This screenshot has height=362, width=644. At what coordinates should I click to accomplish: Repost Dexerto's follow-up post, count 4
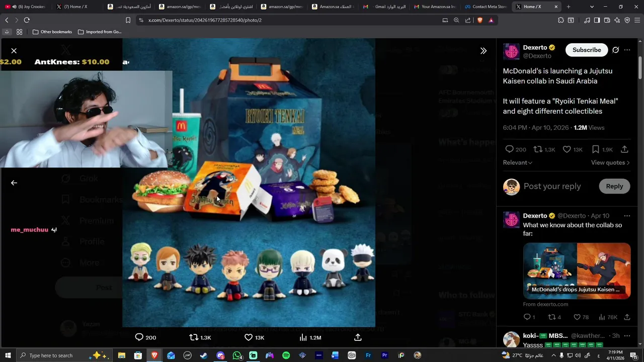(x=554, y=317)
